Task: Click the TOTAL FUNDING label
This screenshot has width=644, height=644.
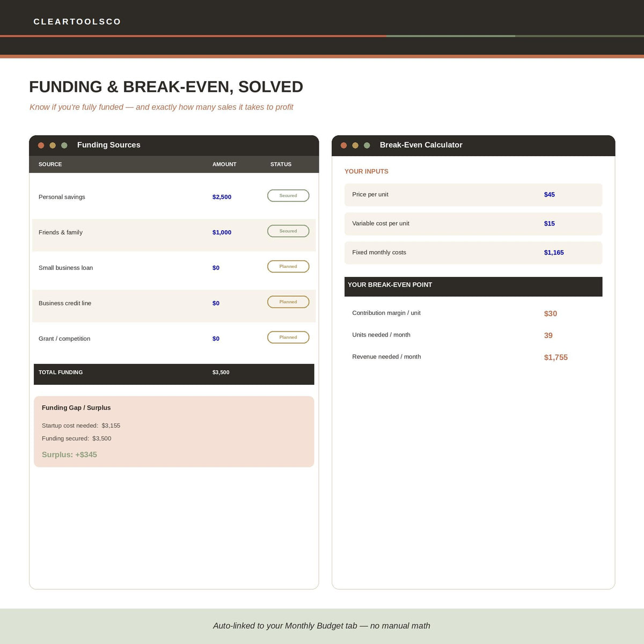Action: click(61, 372)
